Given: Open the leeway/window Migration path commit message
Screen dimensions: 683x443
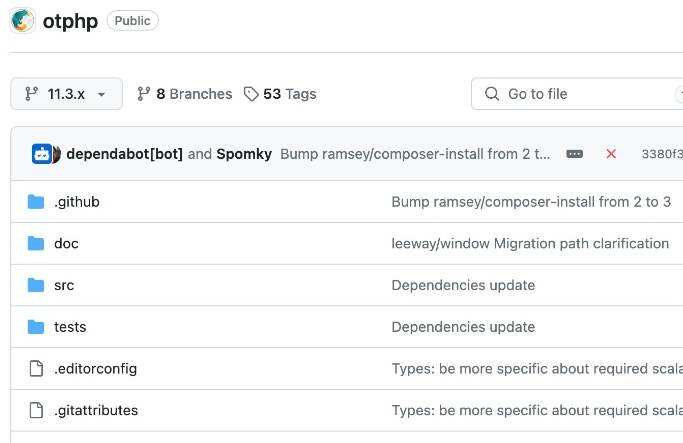Looking at the screenshot, I should point(530,244).
